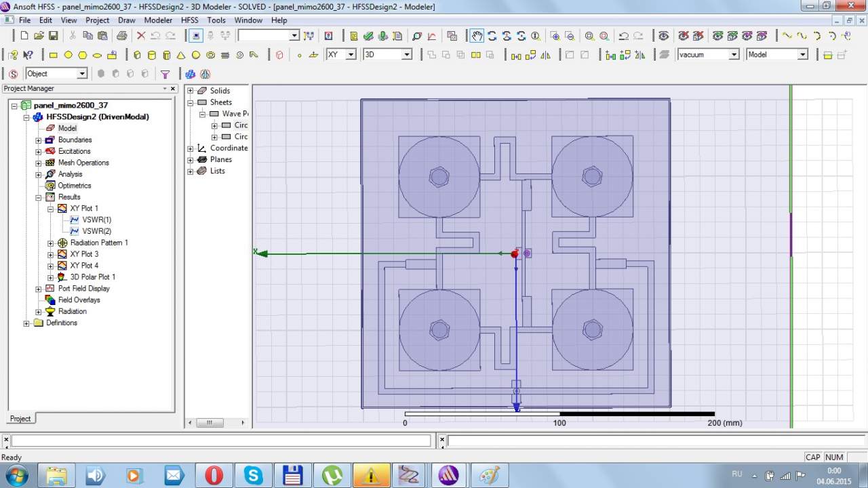
Task: Click the Validate green checkmark icon
Action: [x=368, y=36]
